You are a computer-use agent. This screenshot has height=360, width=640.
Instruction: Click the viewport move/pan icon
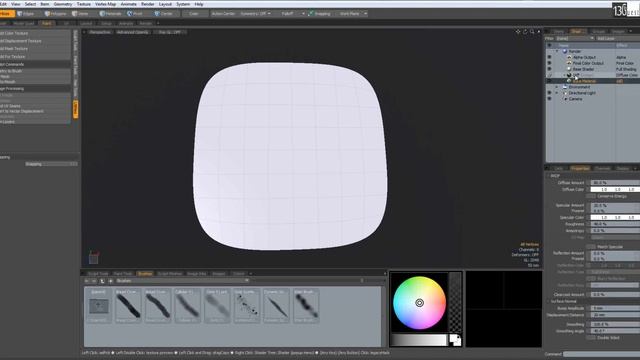pyautogui.click(x=518, y=31)
